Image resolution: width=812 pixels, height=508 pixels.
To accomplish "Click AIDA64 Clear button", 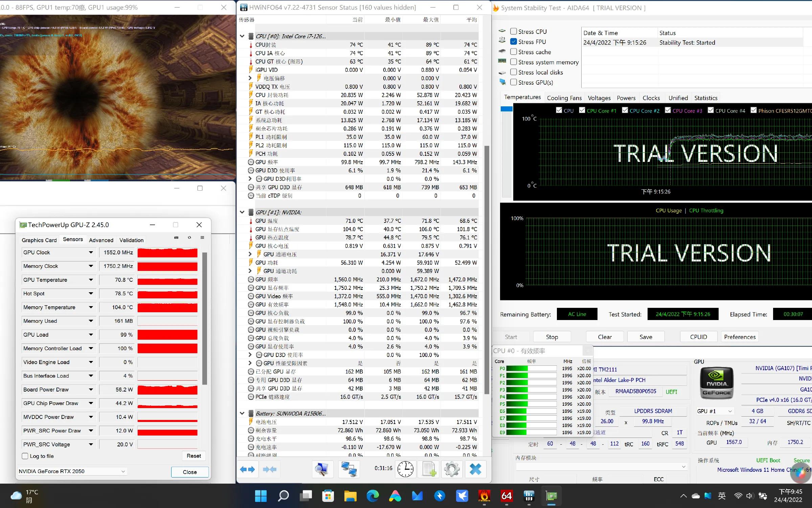I will pyautogui.click(x=605, y=337).
